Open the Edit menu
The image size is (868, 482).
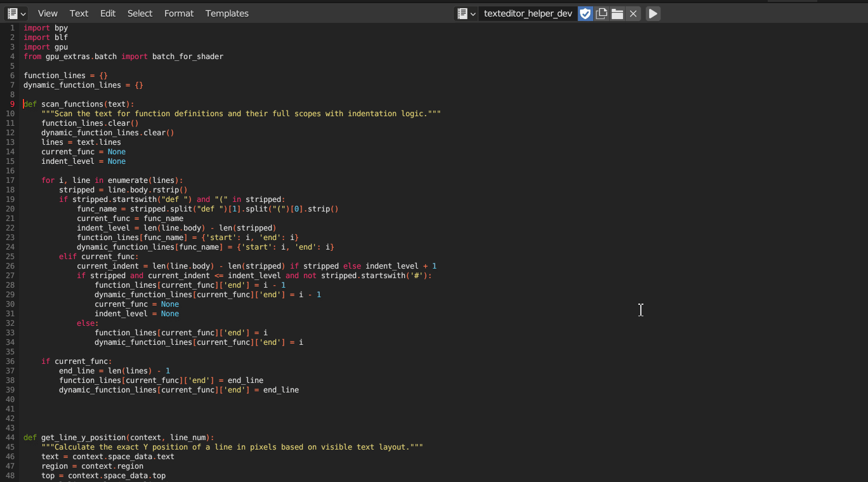[x=108, y=13]
